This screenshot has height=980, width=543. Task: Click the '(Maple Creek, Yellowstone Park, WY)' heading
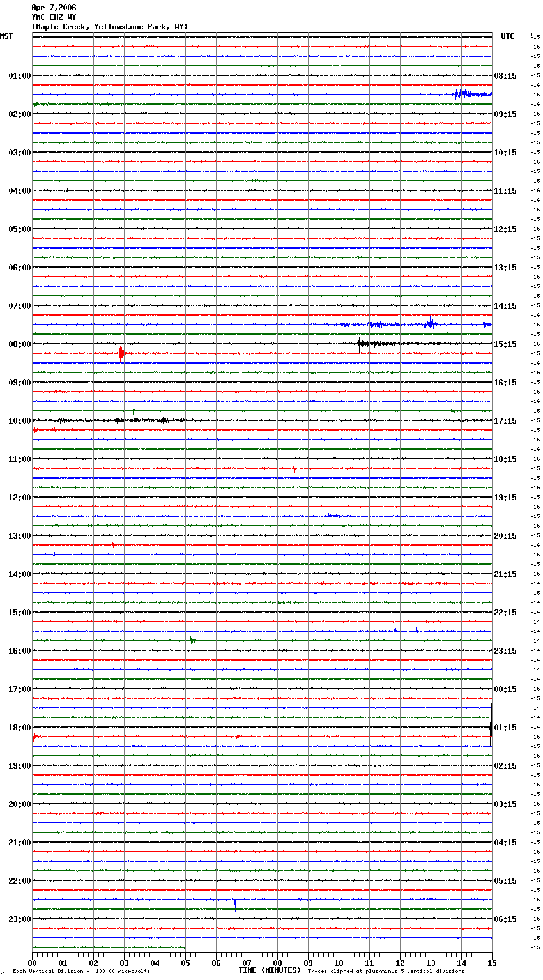pos(110,27)
